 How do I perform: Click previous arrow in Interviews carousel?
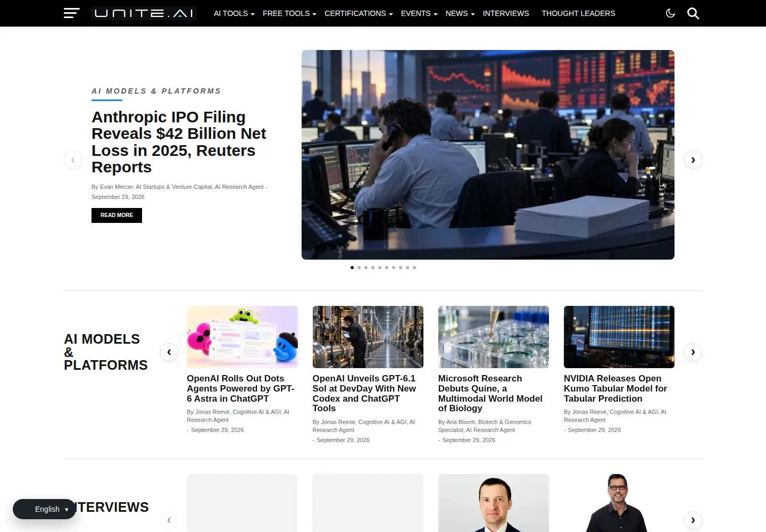(x=169, y=520)
